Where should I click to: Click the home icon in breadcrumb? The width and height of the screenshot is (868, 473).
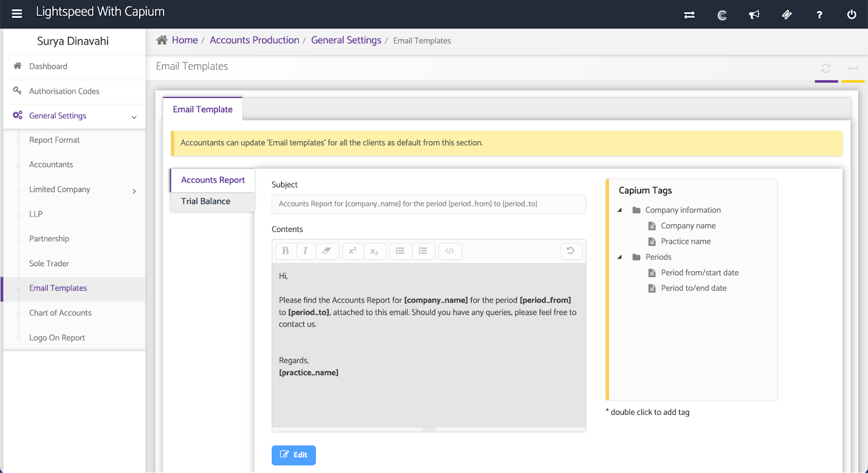coord(162,40)
